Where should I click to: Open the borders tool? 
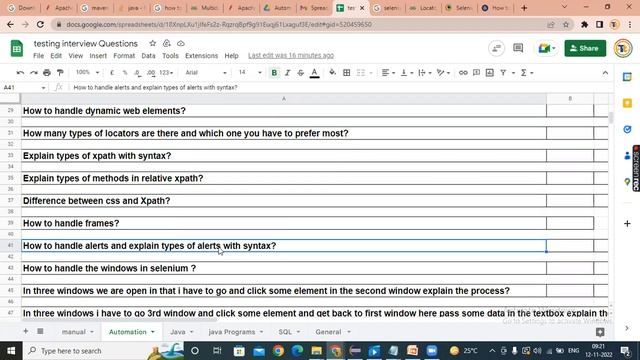click(347, 73)
